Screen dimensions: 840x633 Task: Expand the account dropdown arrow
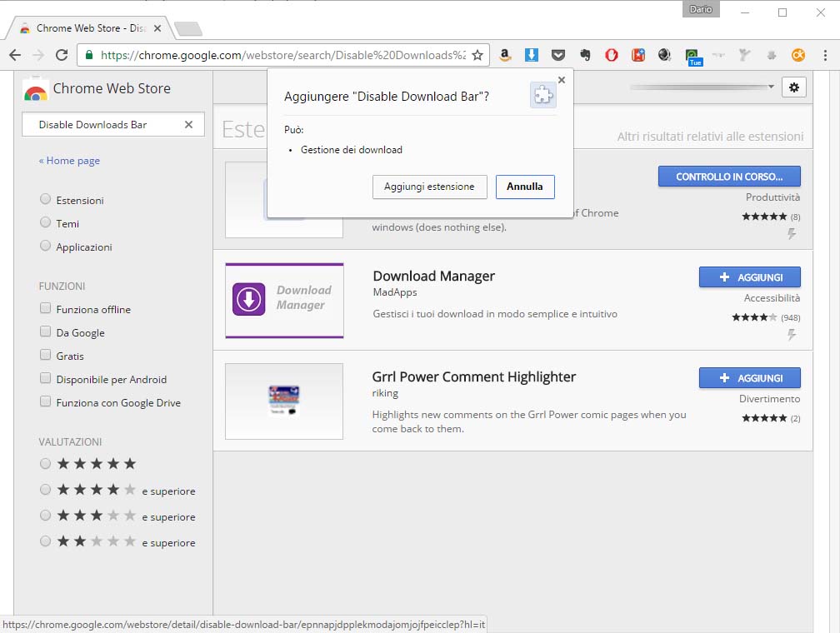pyautogui.click(x=771, y=87)
